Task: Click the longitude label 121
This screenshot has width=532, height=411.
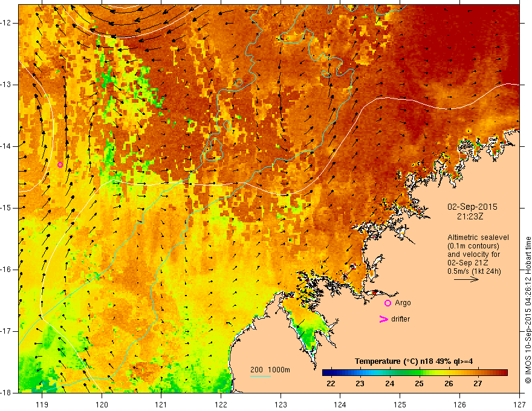Action: tap(161, 404)
